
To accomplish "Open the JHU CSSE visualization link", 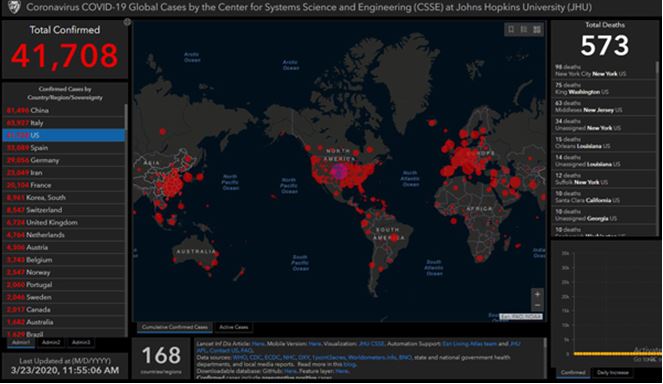I will [x=371, y=344].
